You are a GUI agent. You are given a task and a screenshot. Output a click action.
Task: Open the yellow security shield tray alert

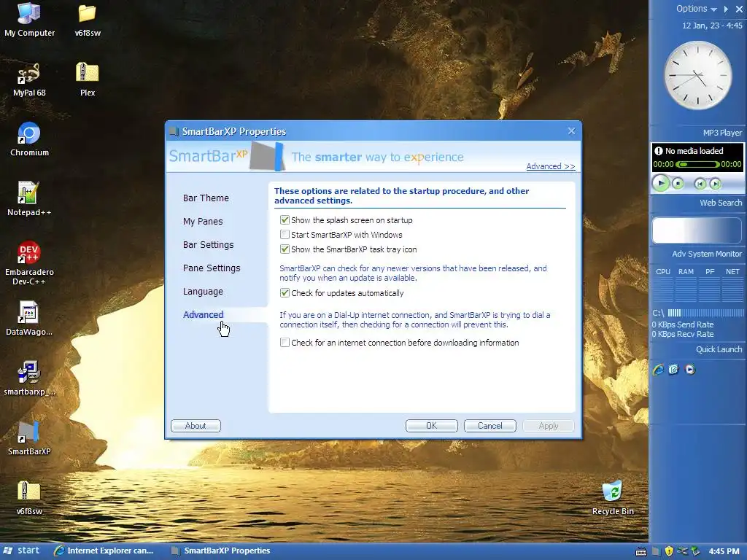669,551
